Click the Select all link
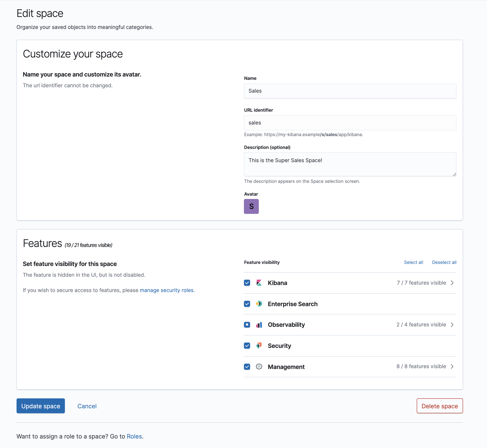The image size is (487, 448). (413, 262)
